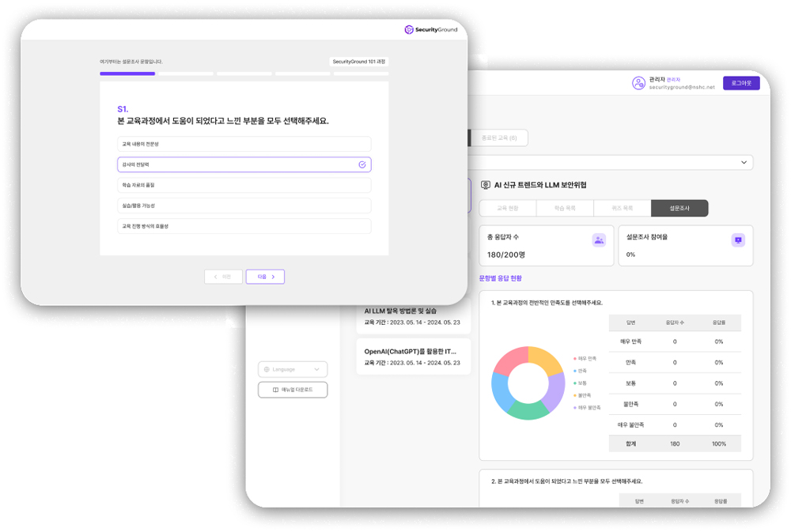
Task: Tick the 실습/활용 가능성 option
Action: tap(244, 206)
